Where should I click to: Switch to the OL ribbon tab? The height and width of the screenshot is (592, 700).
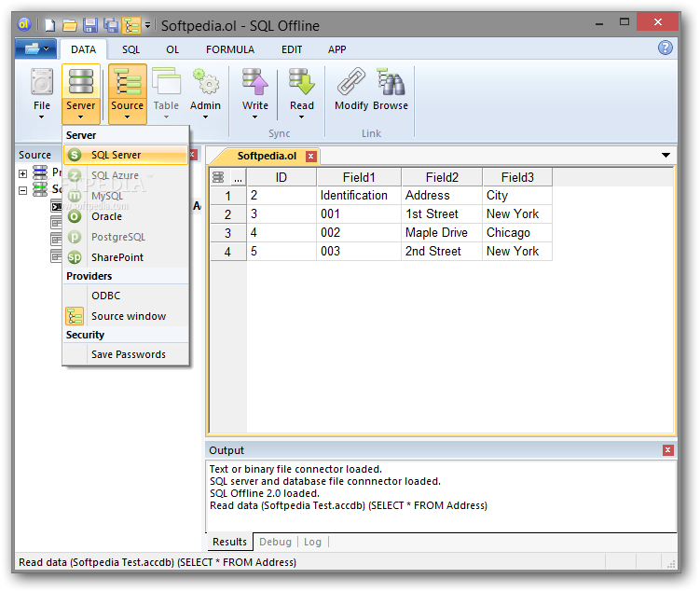[172, 49]
